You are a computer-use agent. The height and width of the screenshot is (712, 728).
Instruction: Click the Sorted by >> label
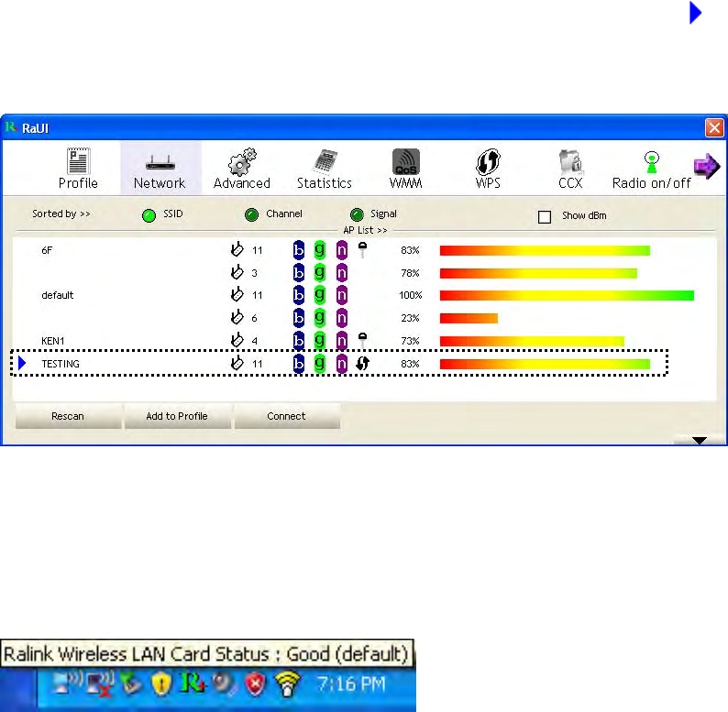pos(61,214)
